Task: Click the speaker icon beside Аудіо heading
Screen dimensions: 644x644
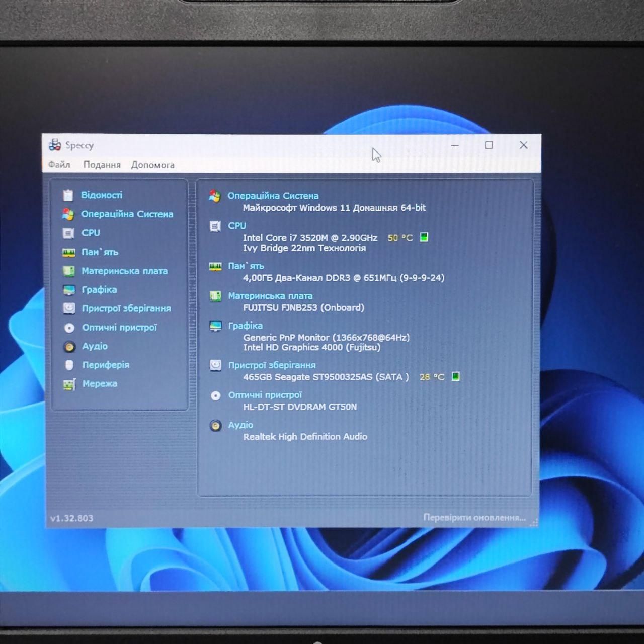Action: coord(216,426)
